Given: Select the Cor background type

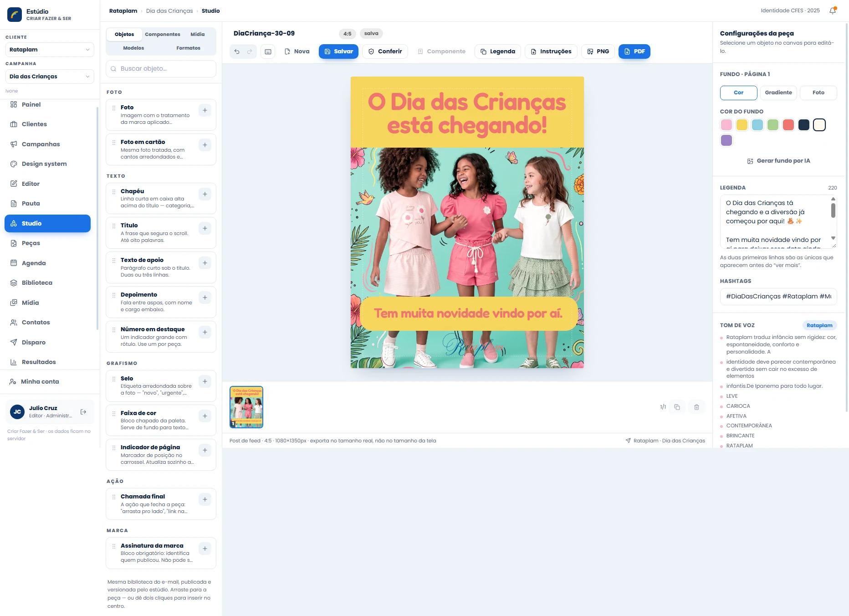Looking at the screenshot, I should [738, 92].
